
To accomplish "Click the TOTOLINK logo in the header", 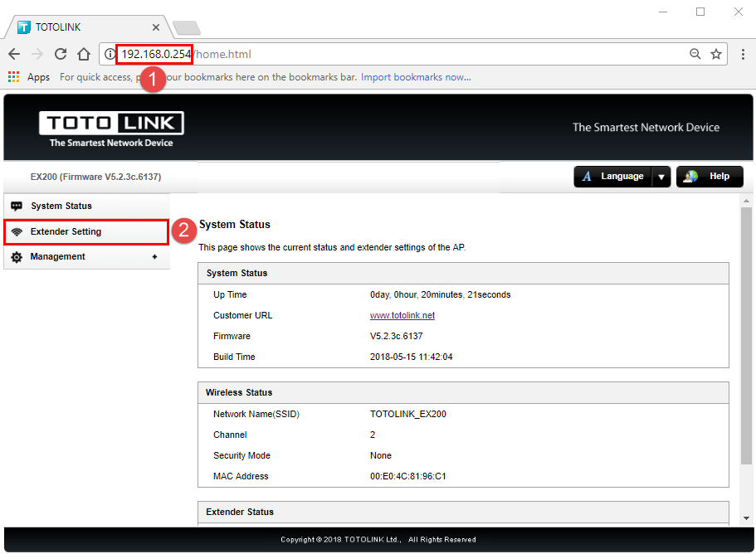I will (111, 129).
